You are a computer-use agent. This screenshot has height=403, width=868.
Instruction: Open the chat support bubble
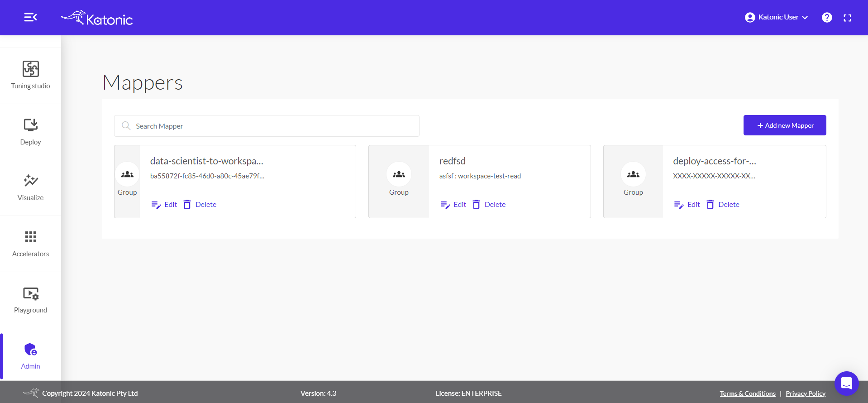point(846,384)
